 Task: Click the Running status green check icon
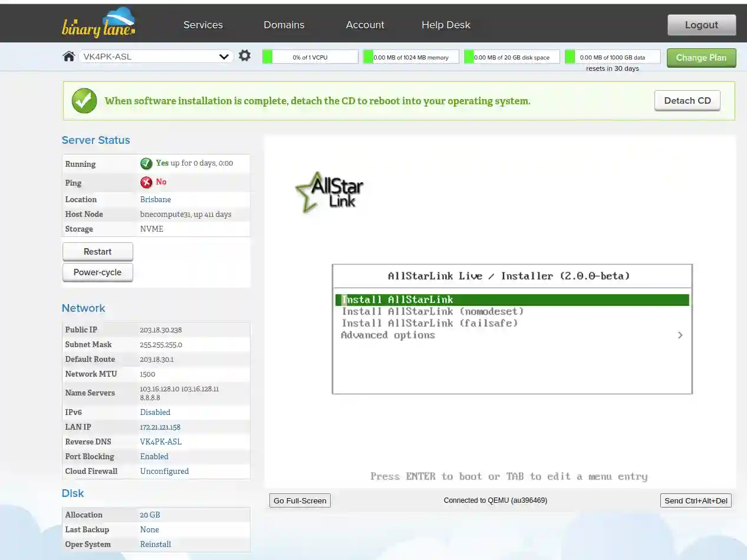click(x=146, y=163)
